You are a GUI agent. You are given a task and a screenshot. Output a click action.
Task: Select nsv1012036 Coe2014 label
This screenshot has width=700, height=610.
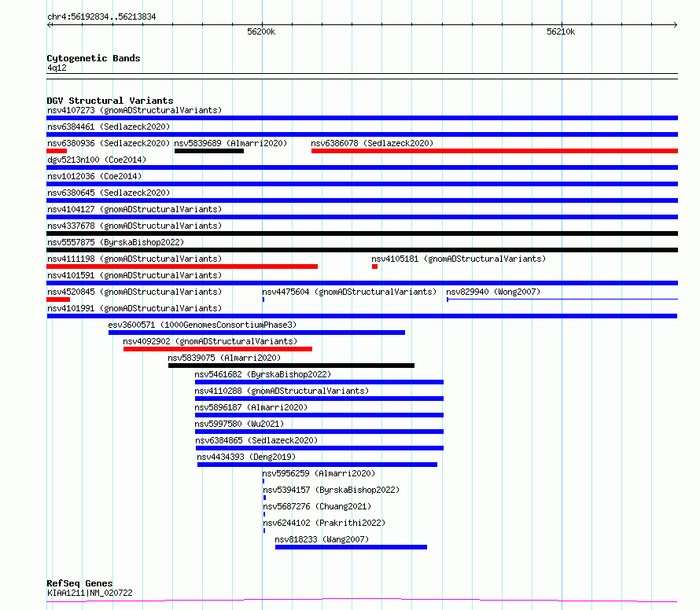pyautogui.click(x=94, y=176)
